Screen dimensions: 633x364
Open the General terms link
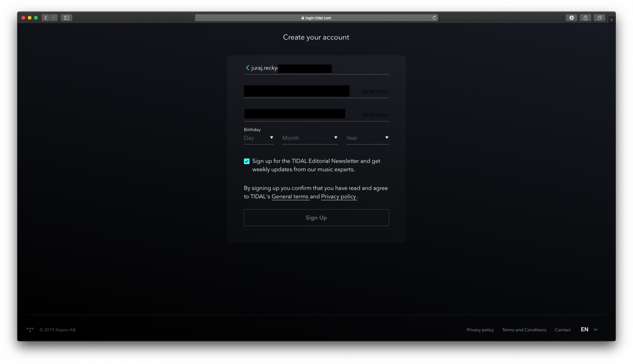[290, 196]
